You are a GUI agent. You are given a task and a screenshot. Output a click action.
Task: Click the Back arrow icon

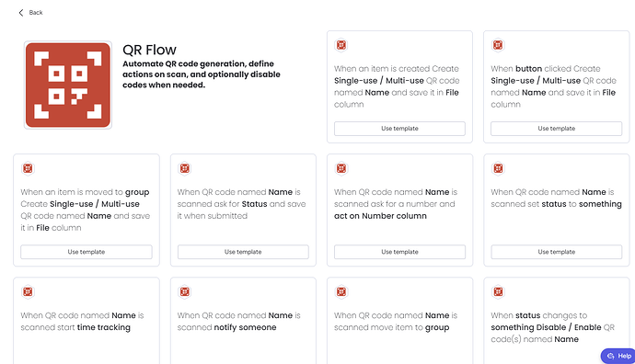click(x=21, y=13)
